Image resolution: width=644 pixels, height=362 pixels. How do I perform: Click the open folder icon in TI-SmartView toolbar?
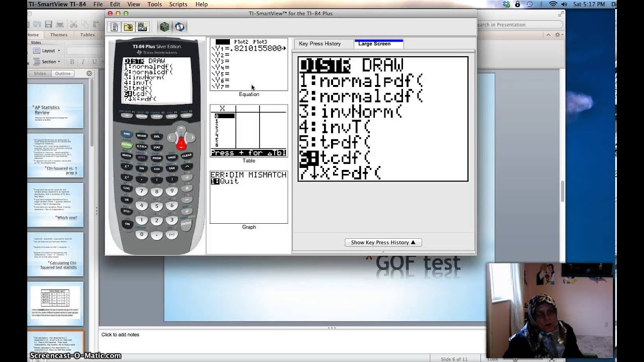pyautogui.click(x=128, y=27)
